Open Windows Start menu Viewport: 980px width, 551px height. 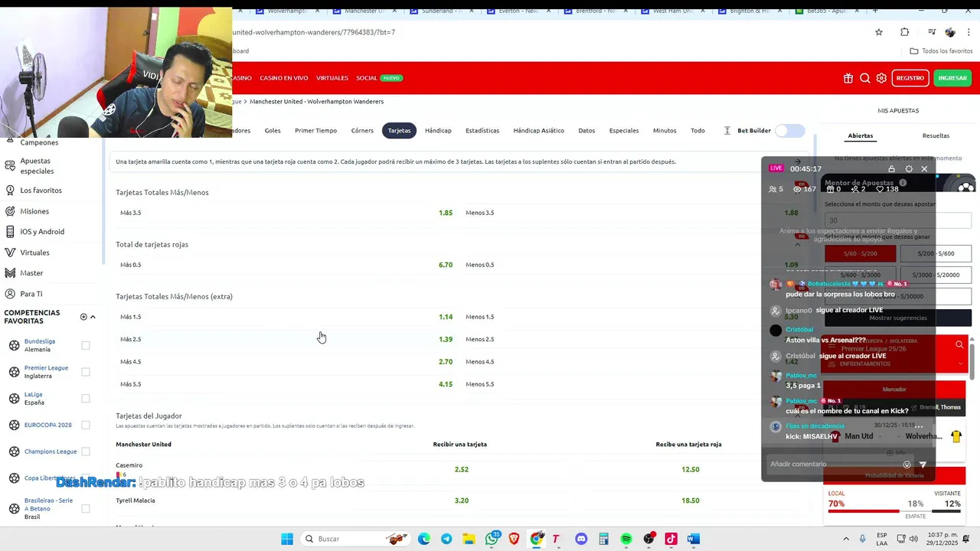tap(287, 539)
